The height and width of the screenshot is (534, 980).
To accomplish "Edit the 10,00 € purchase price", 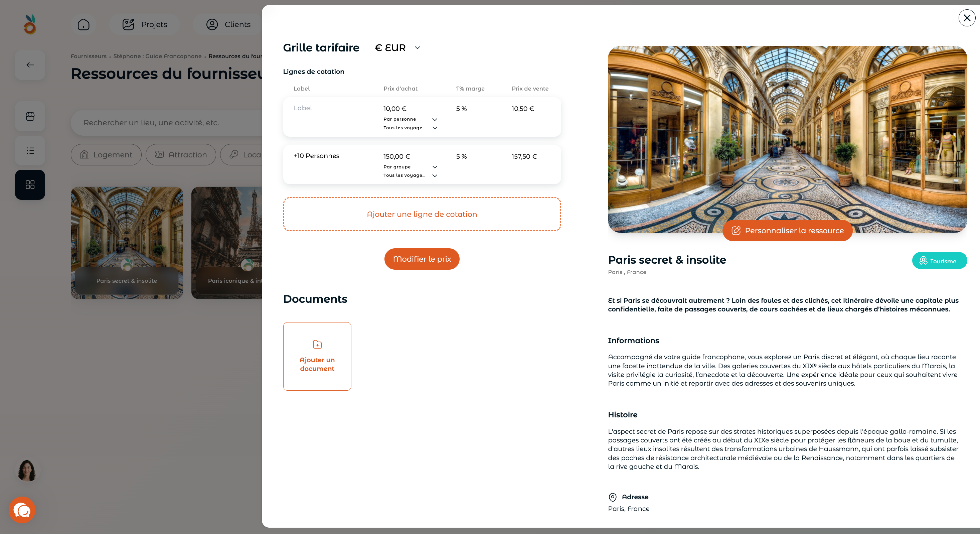I will 395,109.
